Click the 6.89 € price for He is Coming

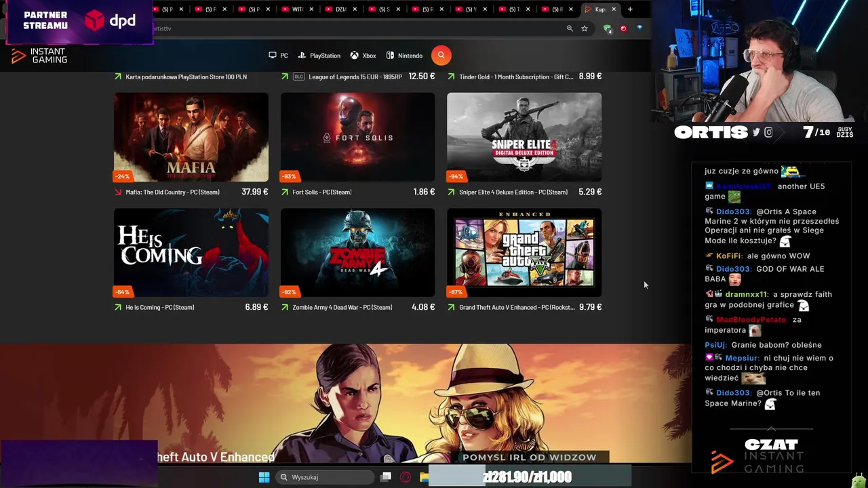256,307
